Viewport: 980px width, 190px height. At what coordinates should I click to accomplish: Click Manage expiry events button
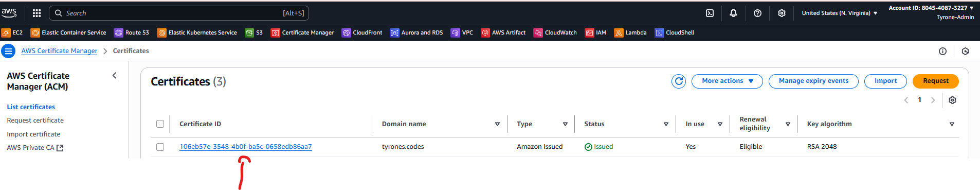pyautogui.click(x=813, y=81)
